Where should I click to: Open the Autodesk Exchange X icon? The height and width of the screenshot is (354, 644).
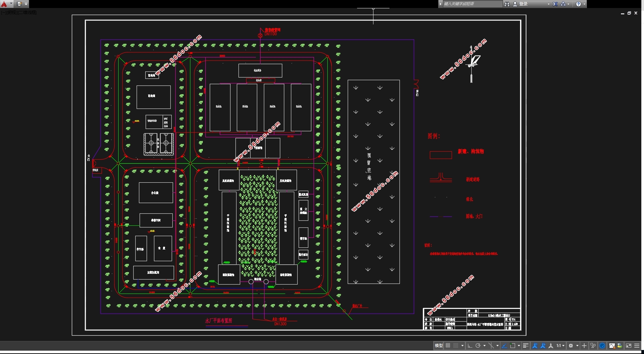[555, 4]
